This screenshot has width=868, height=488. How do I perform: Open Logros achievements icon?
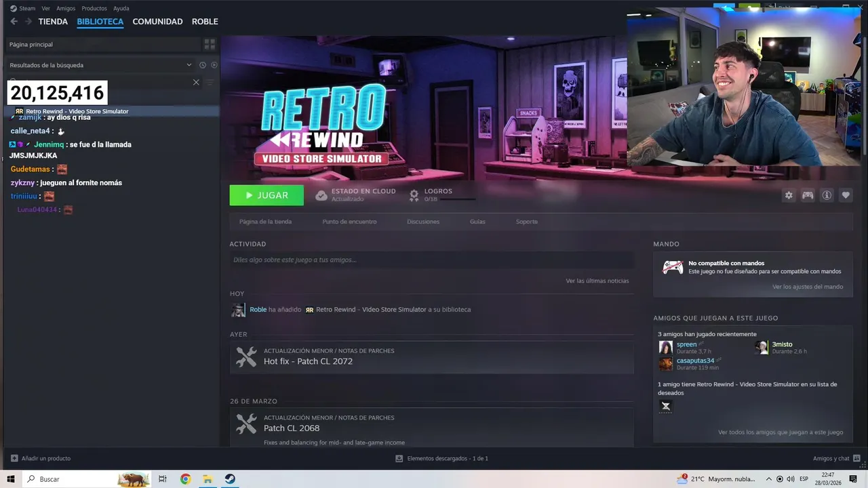[x=414, y=195]
